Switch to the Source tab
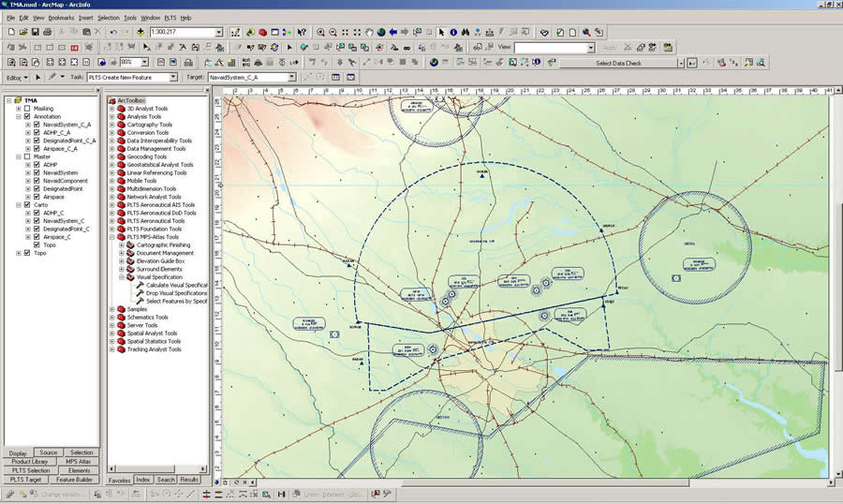The height and width of the screenshot is (504, 843). pyautogui.click(x=49, y=452)
